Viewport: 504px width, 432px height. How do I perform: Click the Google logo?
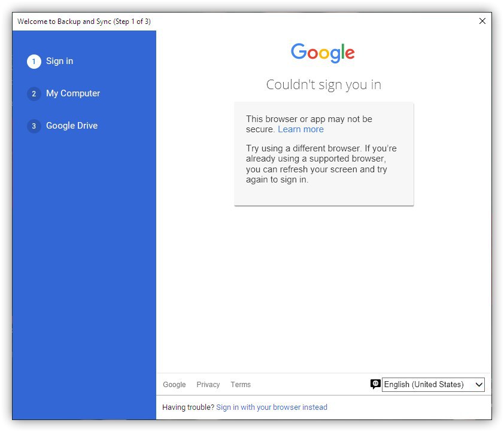(323, 53)
